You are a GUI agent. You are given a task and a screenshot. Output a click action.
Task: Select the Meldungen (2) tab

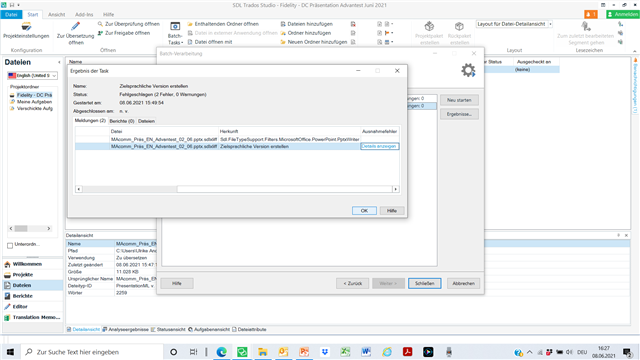pos(90,121)
